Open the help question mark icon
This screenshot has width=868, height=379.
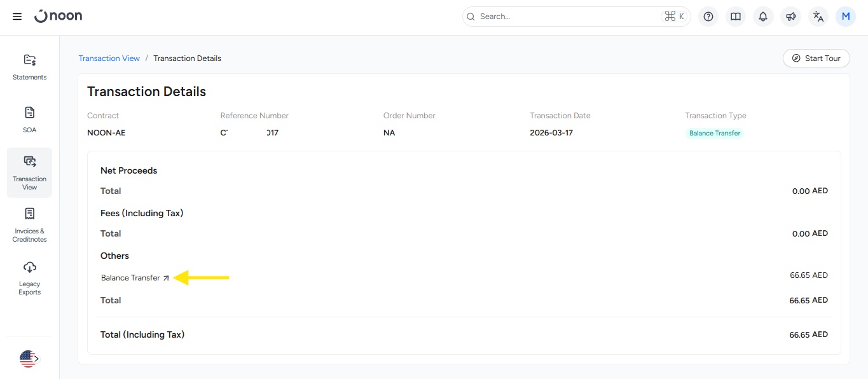708,17
